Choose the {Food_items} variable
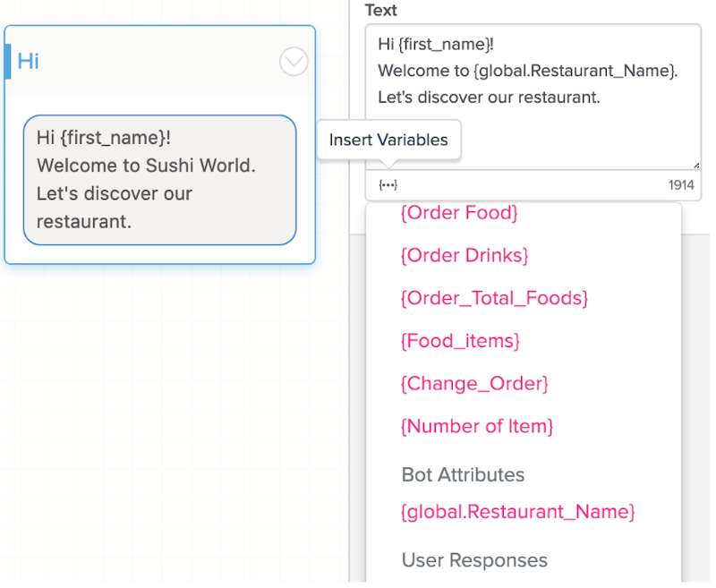This screenshot has height=588, width=716. point(460,341)
